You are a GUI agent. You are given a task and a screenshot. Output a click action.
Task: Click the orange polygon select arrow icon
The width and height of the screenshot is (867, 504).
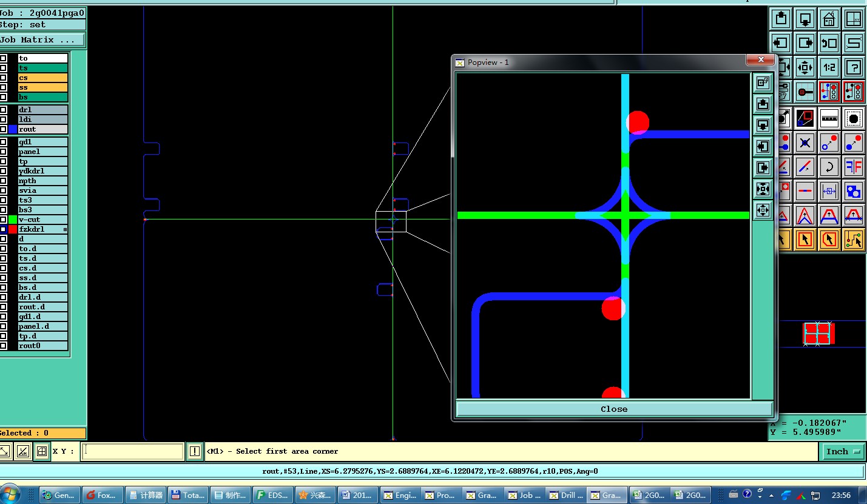pos(829,240)
